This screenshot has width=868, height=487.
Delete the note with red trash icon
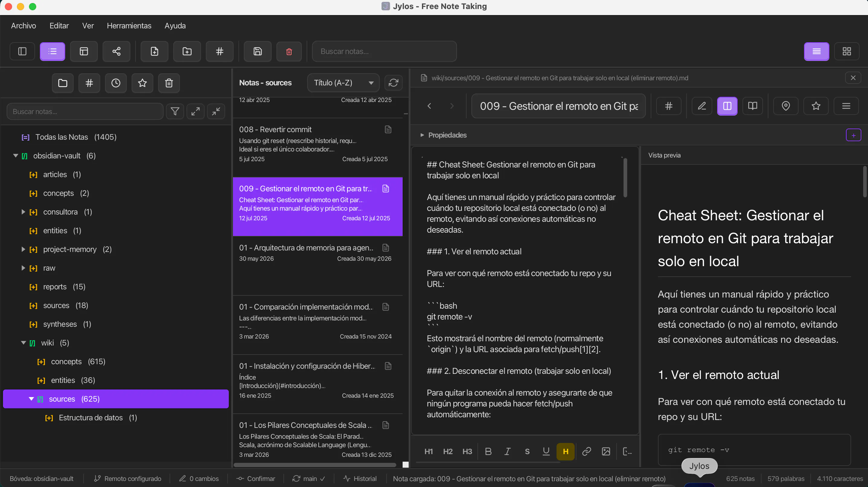pyautogui.click(x=289, y=51)
